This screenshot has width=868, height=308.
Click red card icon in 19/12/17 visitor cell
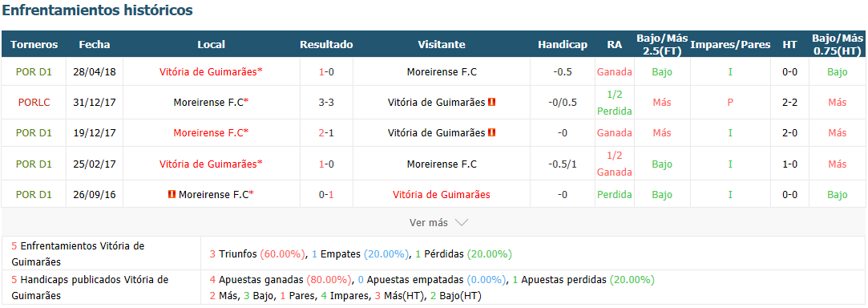491,133
